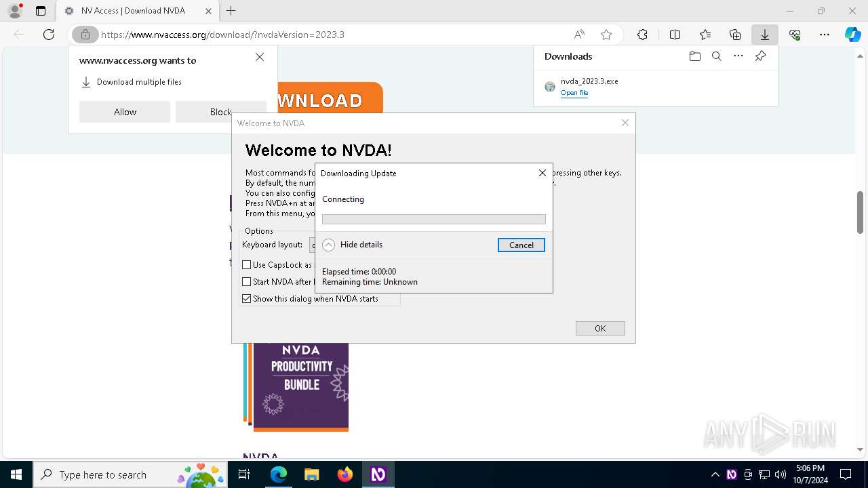868x488 pixels.
Task: Block downloading multiple files
Action: pyautogui.click(x=221, y=112)
